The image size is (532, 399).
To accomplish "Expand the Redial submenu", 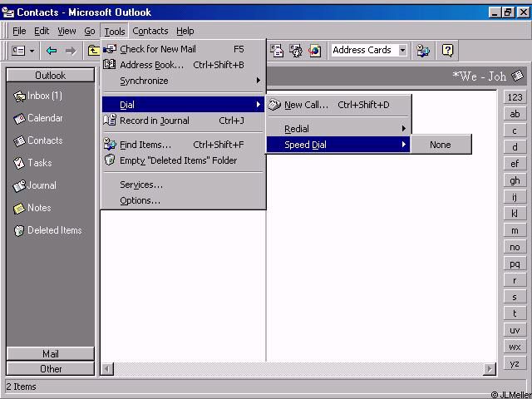I will pyautogui.click(x=338, y=129).
